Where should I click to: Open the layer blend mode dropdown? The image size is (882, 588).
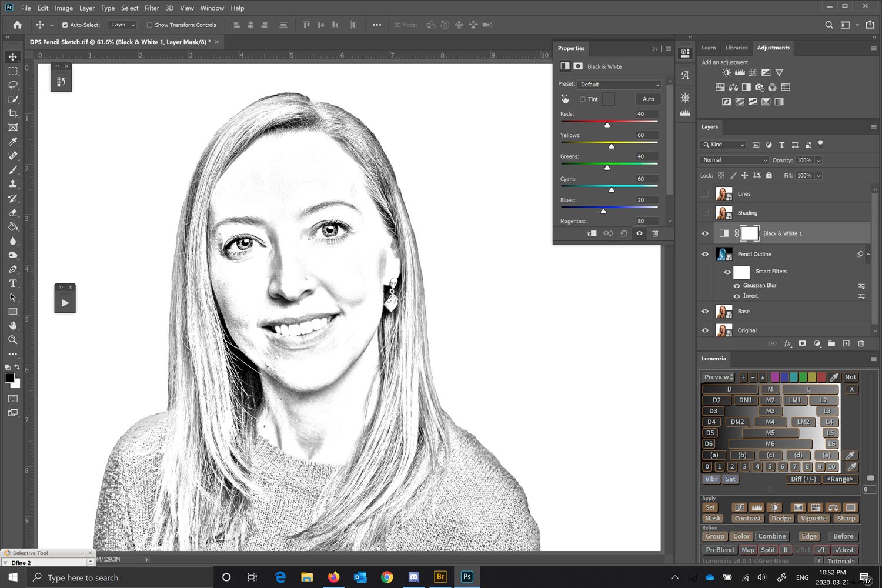click(733, 159)
